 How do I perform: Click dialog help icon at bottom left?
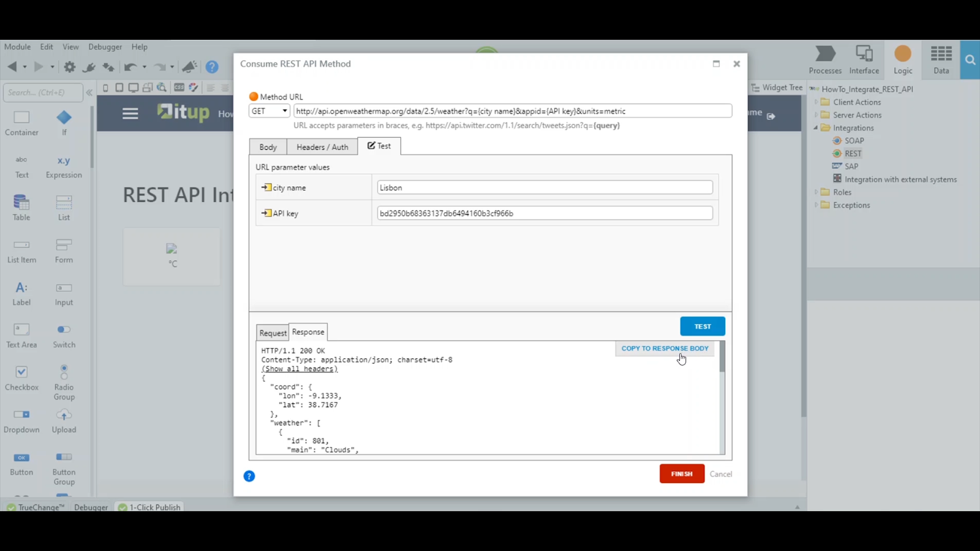coord(249,476)
